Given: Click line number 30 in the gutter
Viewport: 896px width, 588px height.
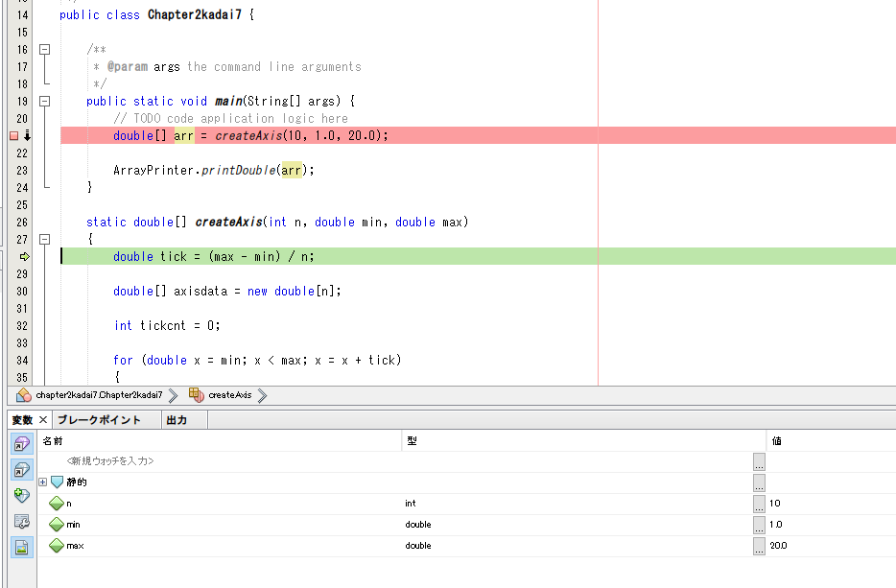Looking at the screenshot, I should tap(22, 292).
